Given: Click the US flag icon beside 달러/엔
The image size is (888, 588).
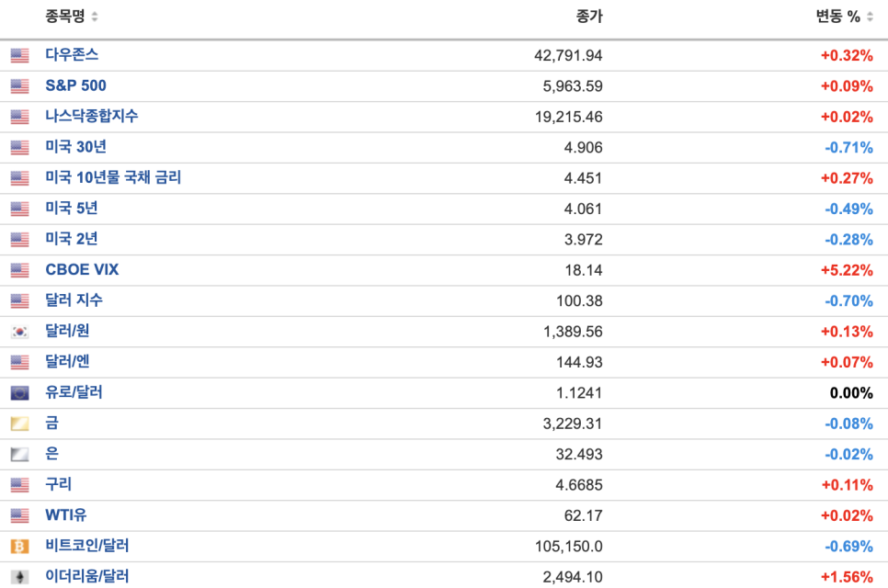Looking at the screenshot, I should (20, 362).
